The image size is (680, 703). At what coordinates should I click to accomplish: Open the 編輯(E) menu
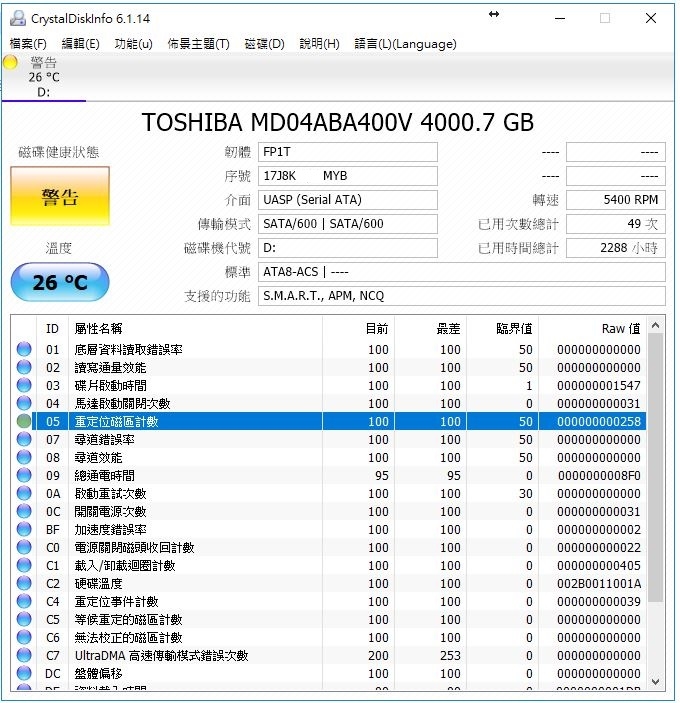point(80,44)
